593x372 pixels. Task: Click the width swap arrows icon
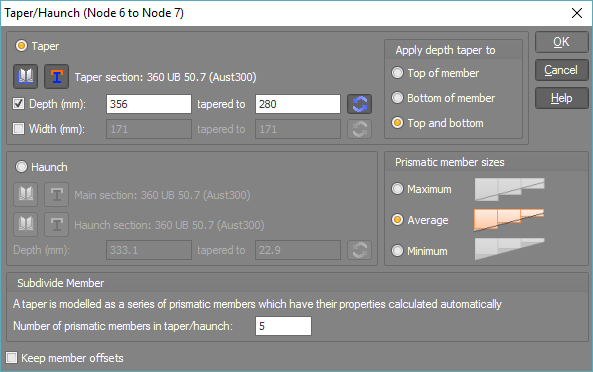(x=359, y=129)
